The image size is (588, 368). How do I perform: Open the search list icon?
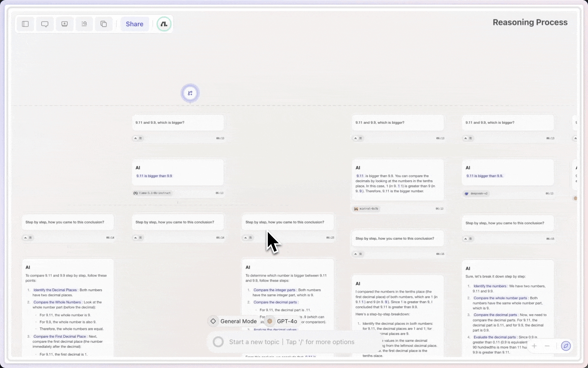pos(84,24)
